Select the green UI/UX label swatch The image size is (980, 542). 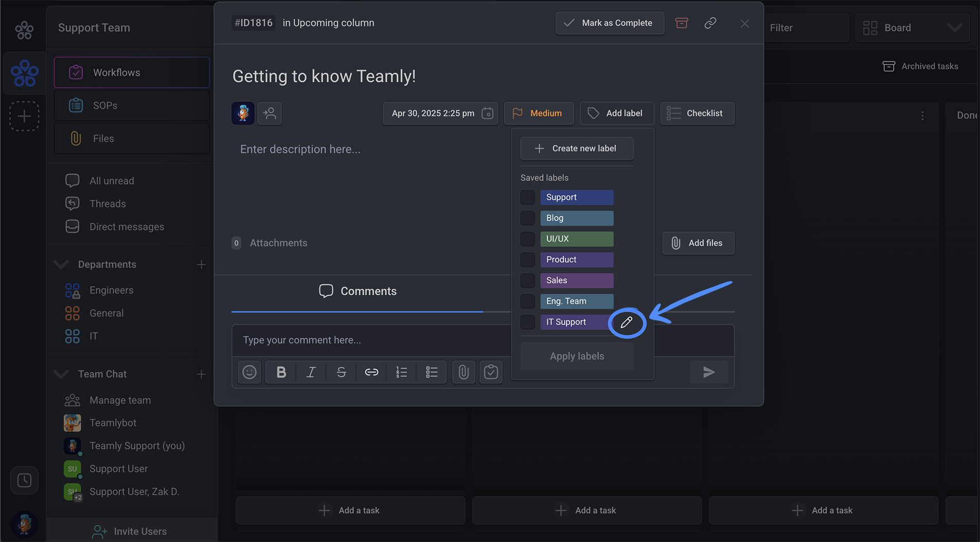[577, 239]
